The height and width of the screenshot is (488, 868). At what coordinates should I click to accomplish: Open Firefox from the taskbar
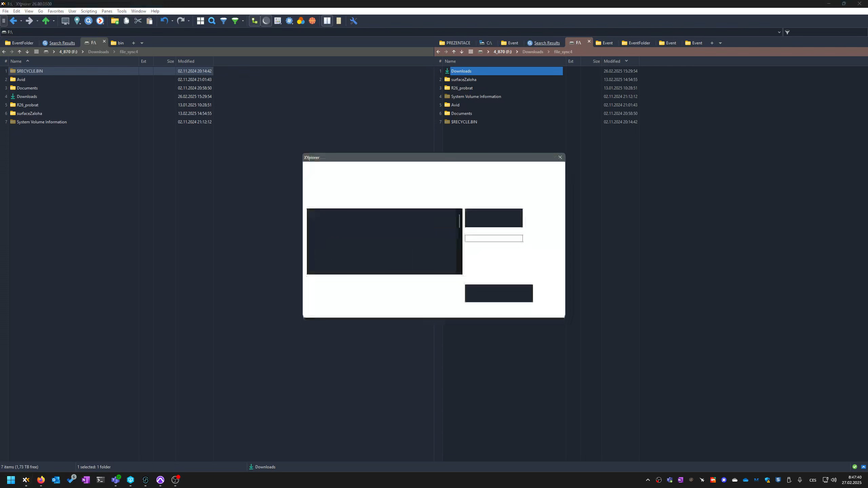(41, 480)
